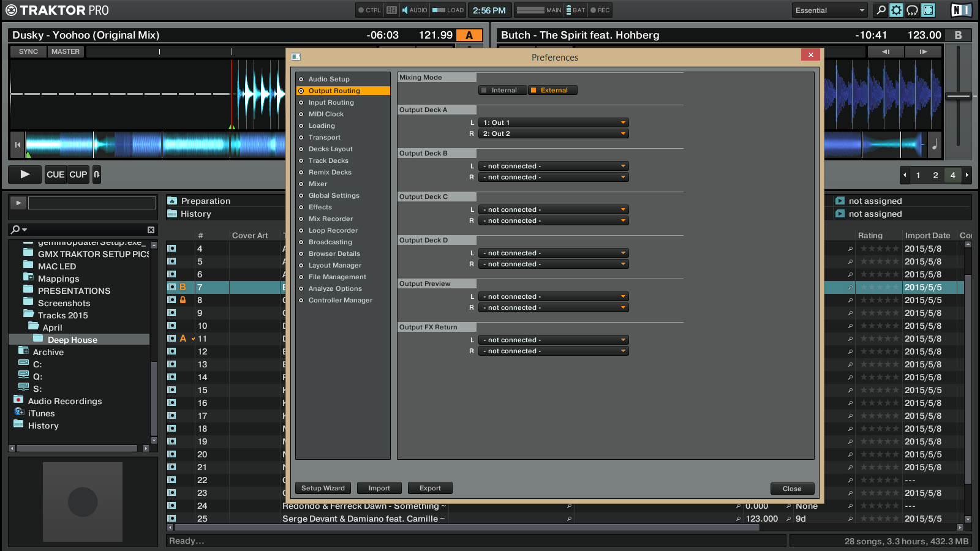Play Deck A track
Screen dimensions: 980x551
coord(25,174)
